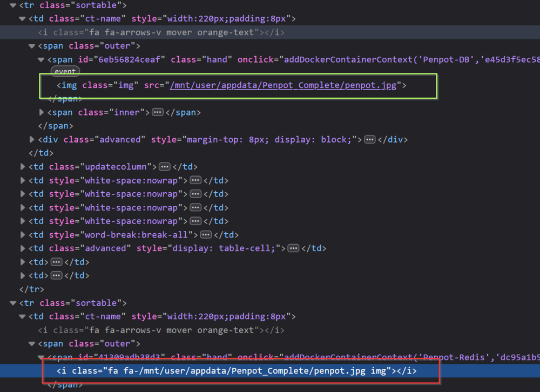
Task: Collapse the td ct-name node above Penpot-DB span
Action: click(x=22, y=18)
